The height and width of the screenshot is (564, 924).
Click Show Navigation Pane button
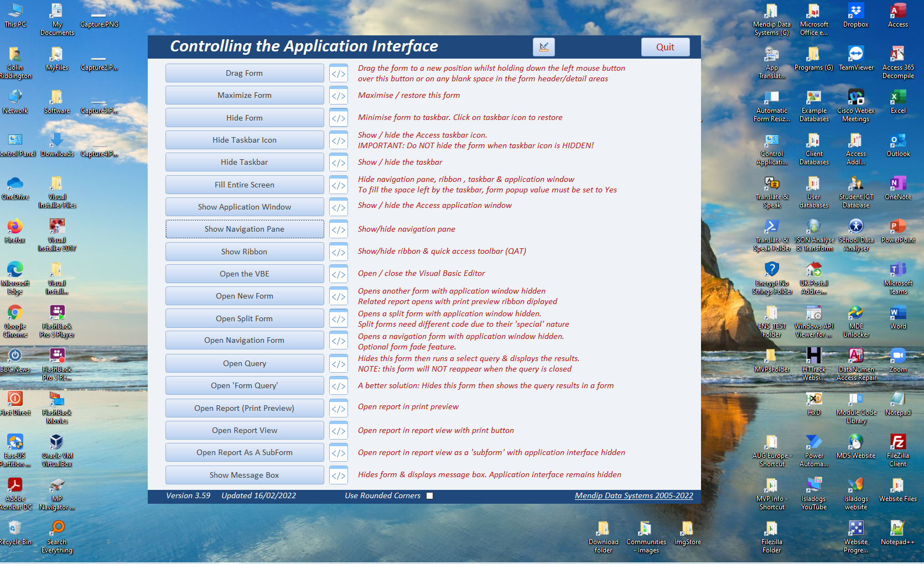[245, 229]
